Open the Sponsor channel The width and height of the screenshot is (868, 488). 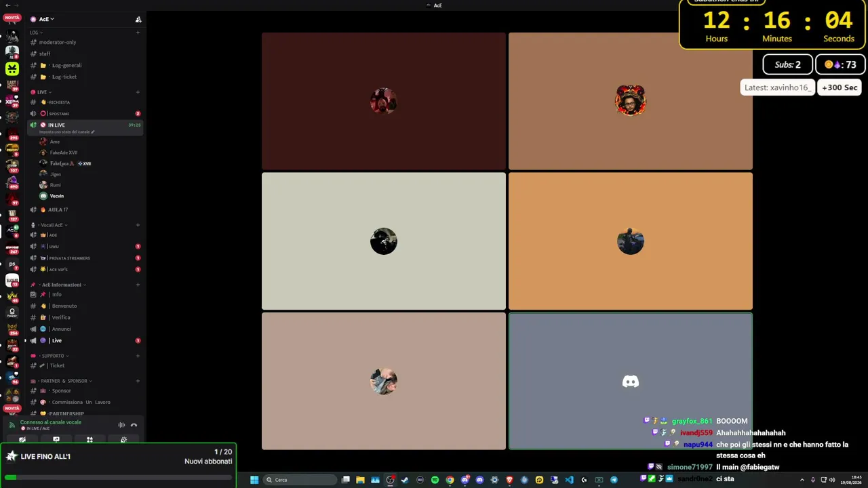(85, 391)
